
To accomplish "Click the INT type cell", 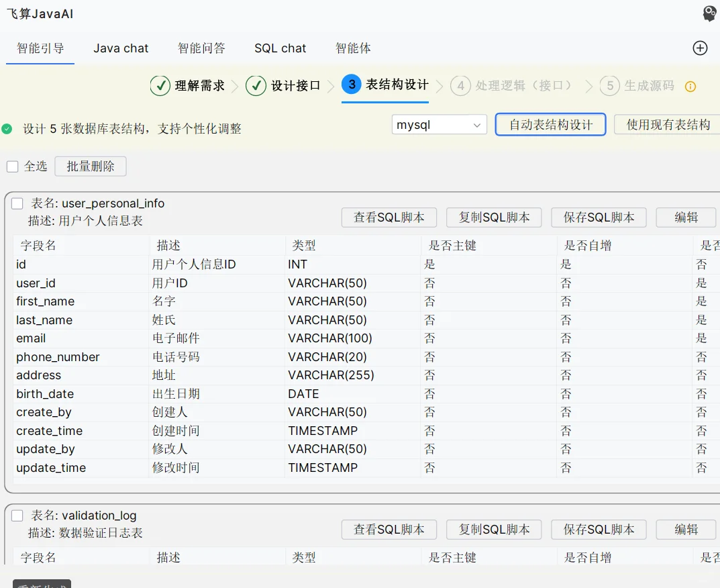I will pos(353,264).
